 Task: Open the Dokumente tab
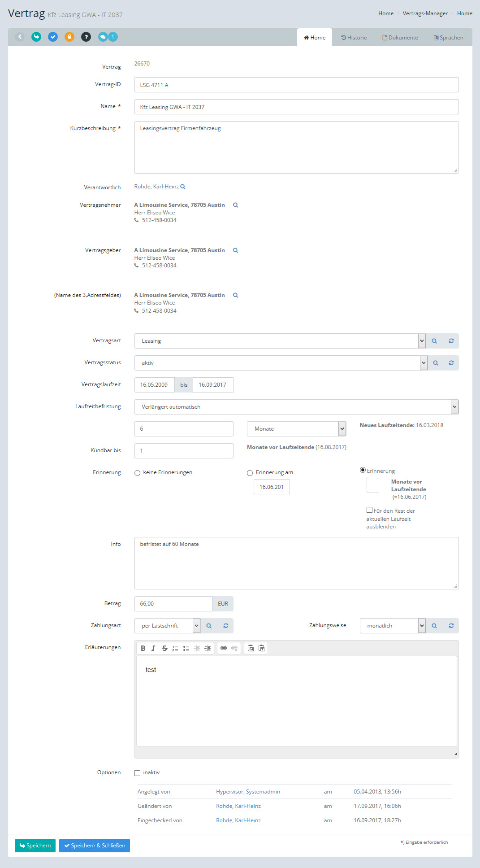(x=400, y=38)
